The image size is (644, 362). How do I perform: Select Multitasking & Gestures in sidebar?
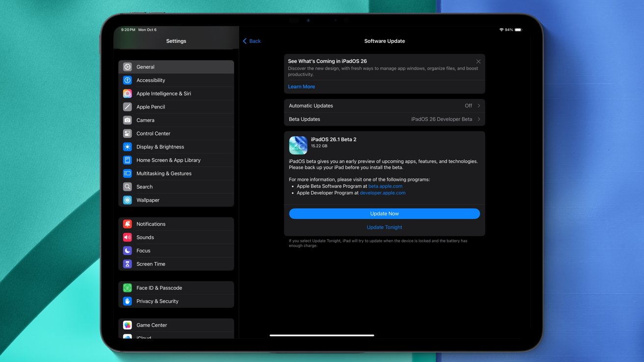click(x=164, y=174)
